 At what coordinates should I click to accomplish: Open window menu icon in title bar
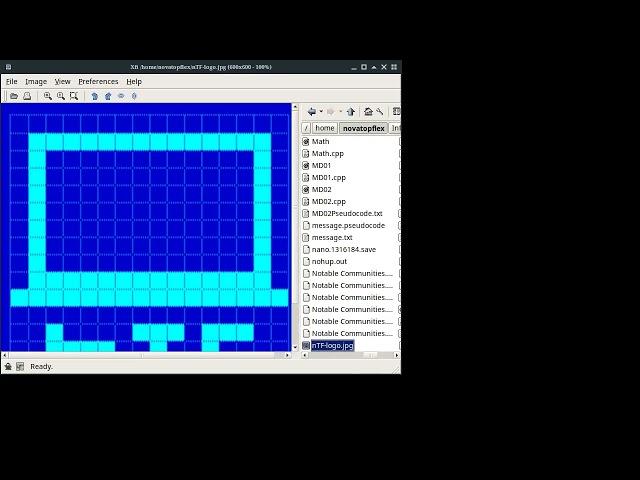pos(8,67)
